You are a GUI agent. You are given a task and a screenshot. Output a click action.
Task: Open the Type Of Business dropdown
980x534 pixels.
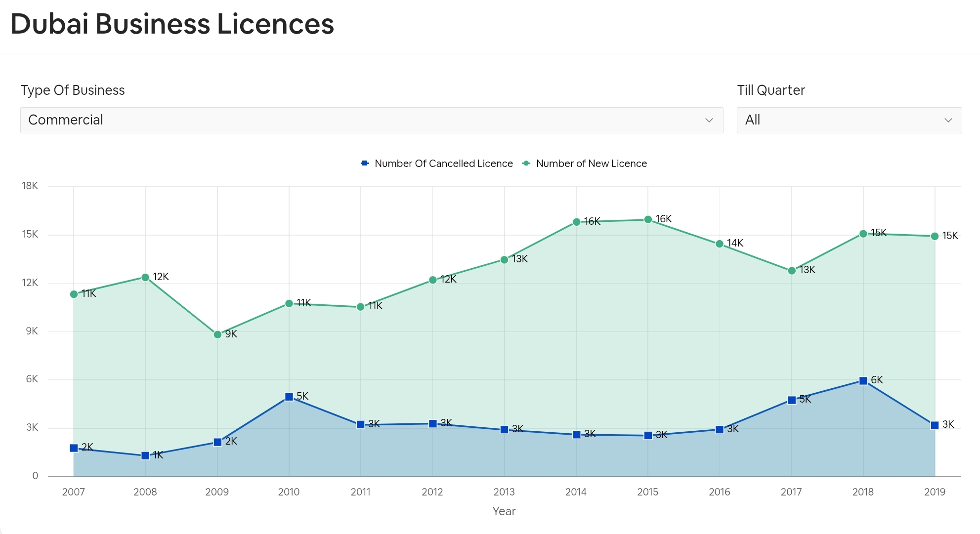[371, 120]
